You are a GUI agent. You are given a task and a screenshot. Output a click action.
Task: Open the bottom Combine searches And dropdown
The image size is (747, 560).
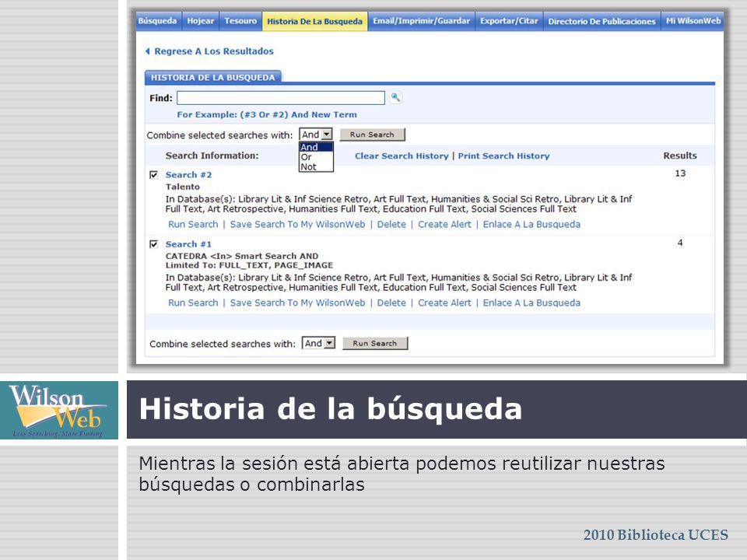[x=319, y=343]
